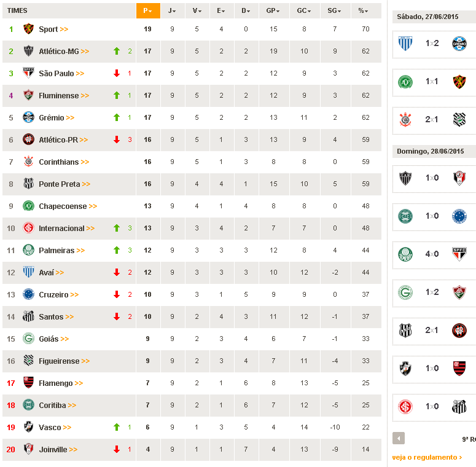Open the Chapecoense team name link

(63, 206)
